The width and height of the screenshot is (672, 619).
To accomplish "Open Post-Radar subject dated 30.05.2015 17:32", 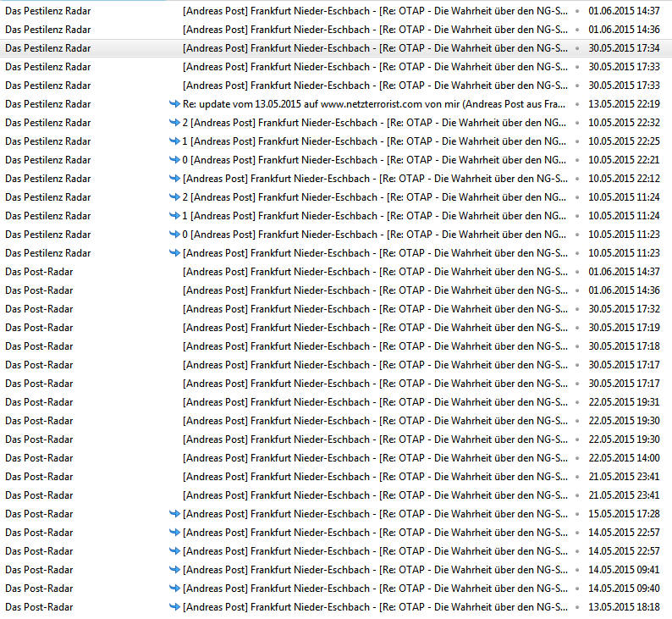I will pos(375,309).
